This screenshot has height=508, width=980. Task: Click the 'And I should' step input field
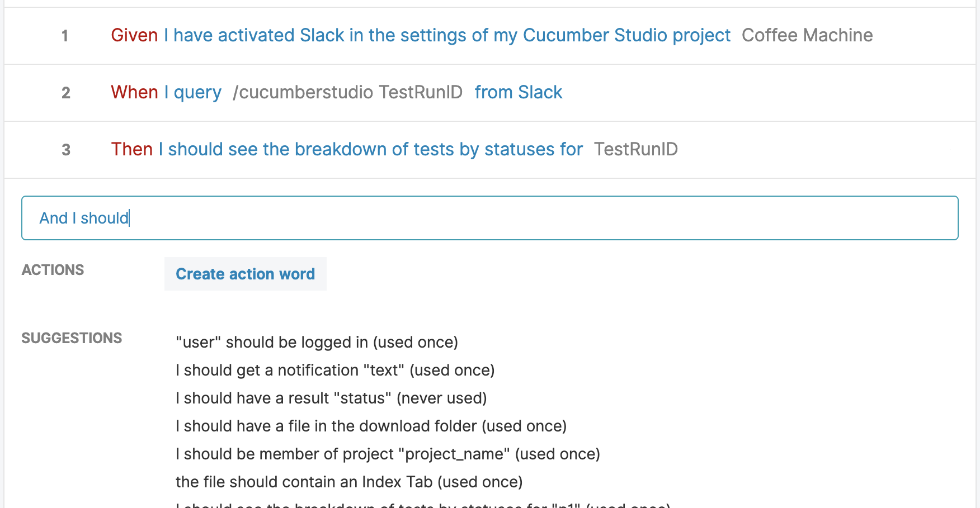point(489,218)
